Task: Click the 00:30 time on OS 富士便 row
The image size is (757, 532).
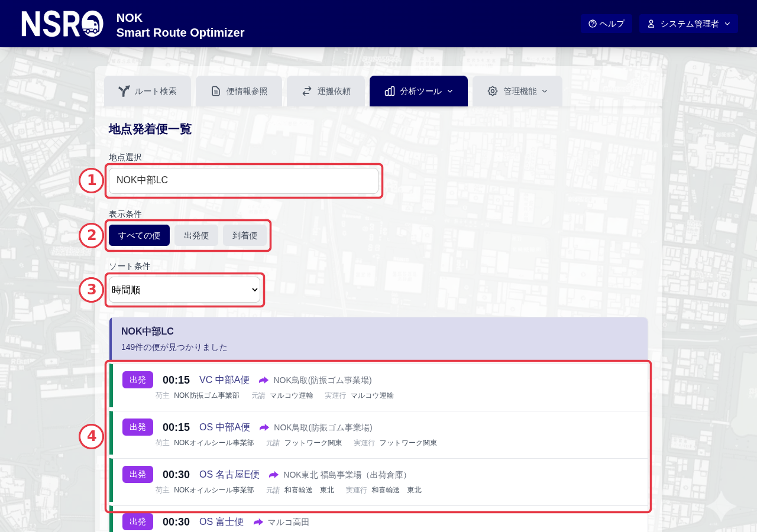Action: (x=176, y=522)
